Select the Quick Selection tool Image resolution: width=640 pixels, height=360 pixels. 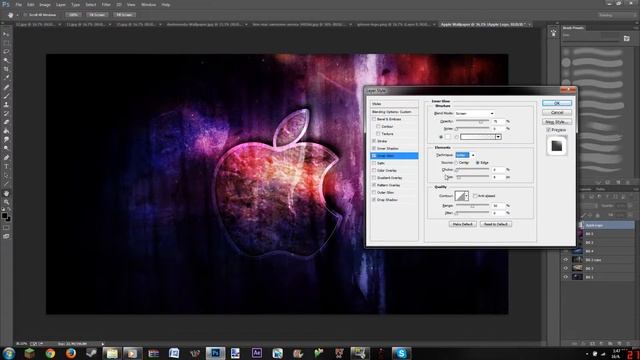6,60
